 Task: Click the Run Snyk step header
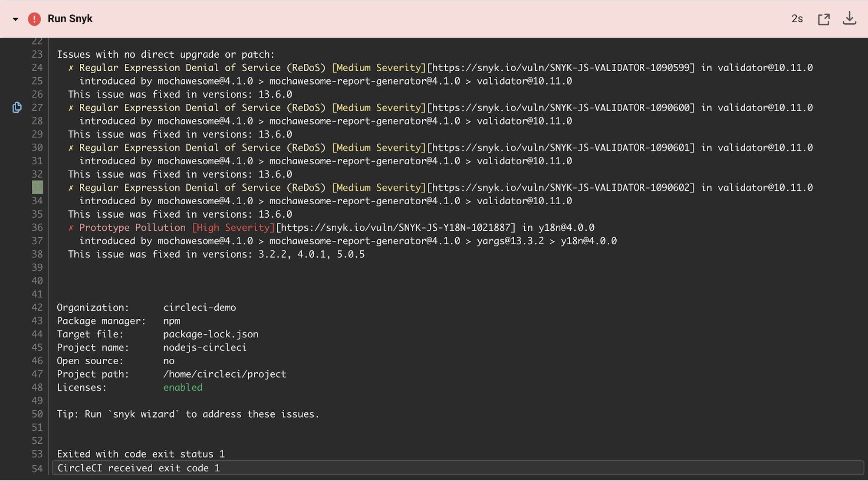pyautogui.click(x=70, y=18)
